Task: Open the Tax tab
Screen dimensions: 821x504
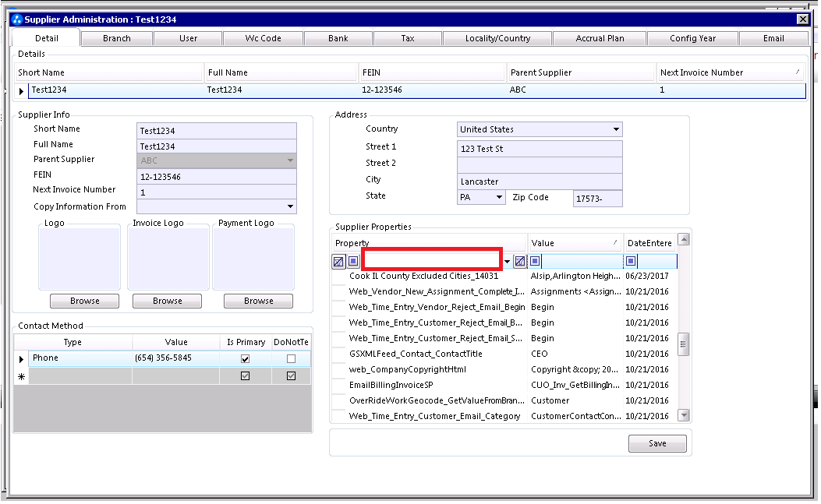Action: pos(408,38)
